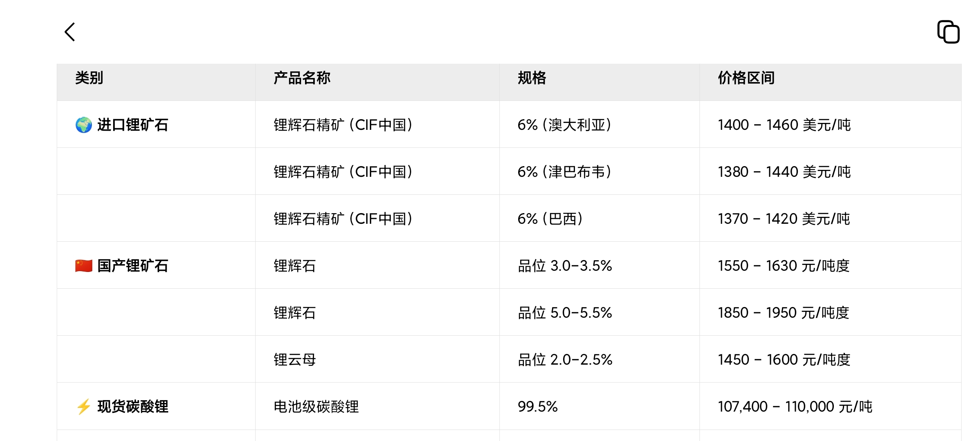Click the lightning bolt emoji icon
This screenshot has width=980, height=441.
click(84, 407)
